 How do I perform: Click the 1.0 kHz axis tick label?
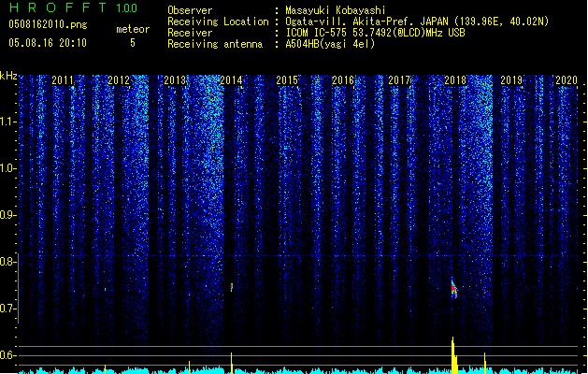click(7, 168)
